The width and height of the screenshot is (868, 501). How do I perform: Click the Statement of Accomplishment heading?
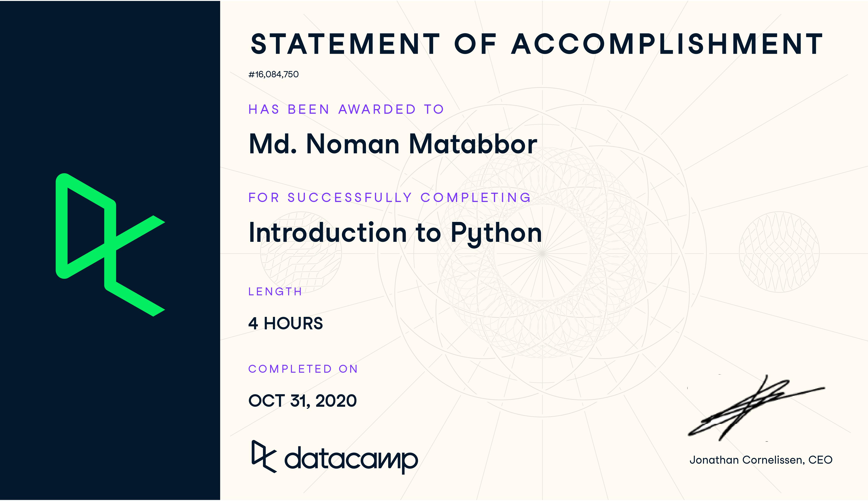pos(536,44)
